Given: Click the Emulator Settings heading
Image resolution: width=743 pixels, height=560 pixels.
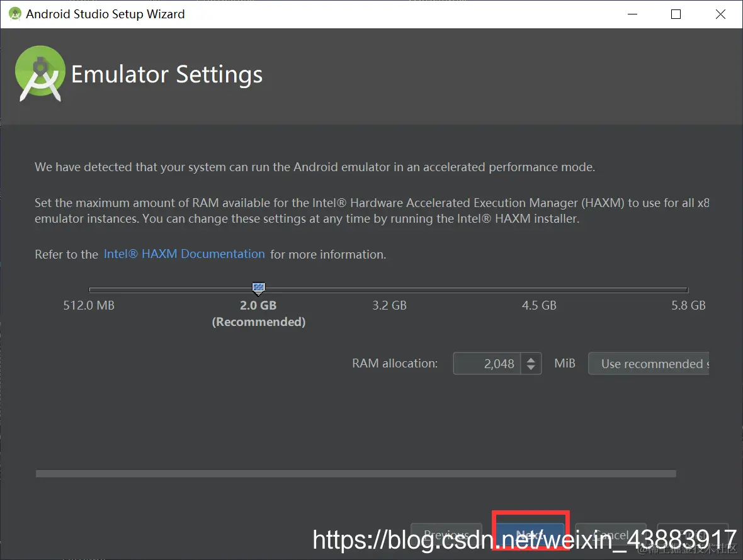Looking at the screenshot, I should [x=167, y=75].
